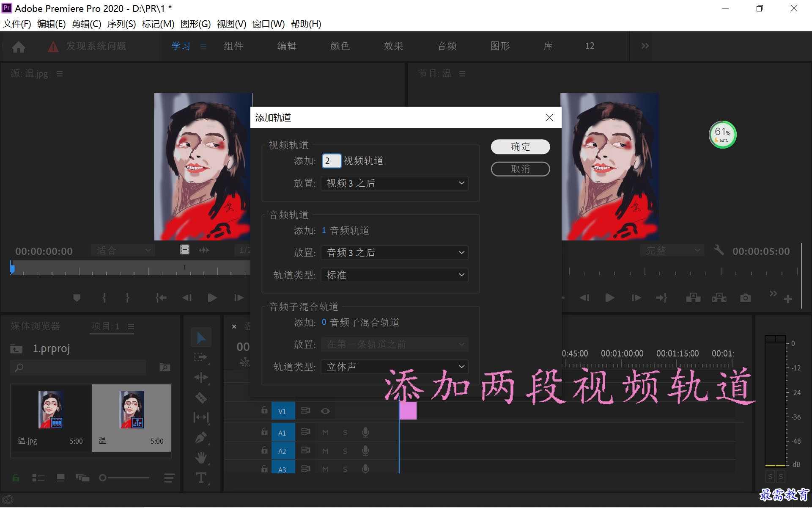Screen dimensions: 812x508
Task: Solo track A2
Action: pos(345,451)
